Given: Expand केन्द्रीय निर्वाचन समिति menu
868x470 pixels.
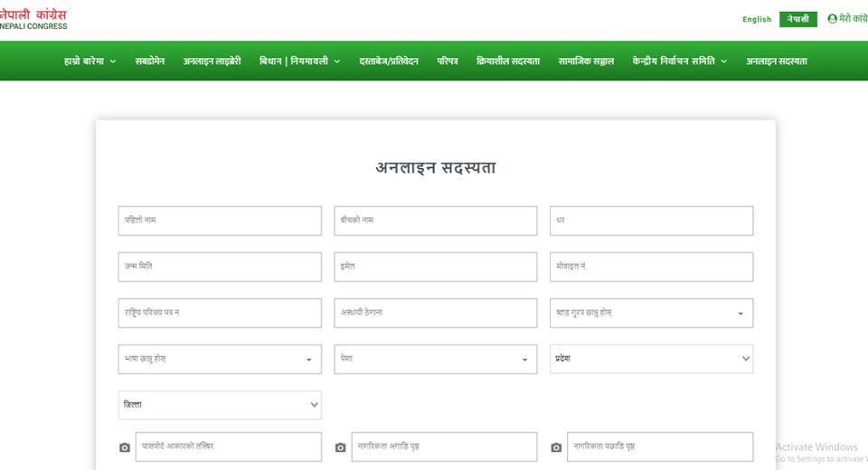Looking at the screenshot, I should [679, 61].
